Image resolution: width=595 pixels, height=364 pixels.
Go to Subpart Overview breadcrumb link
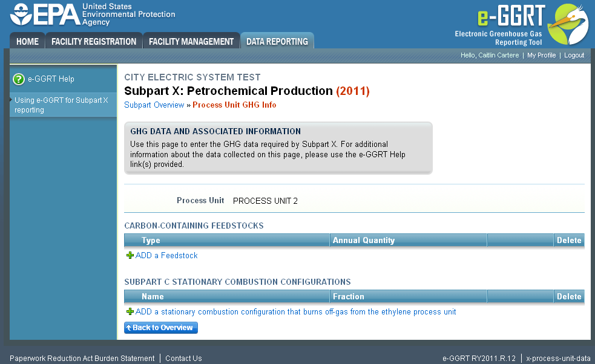click(154, 105)
